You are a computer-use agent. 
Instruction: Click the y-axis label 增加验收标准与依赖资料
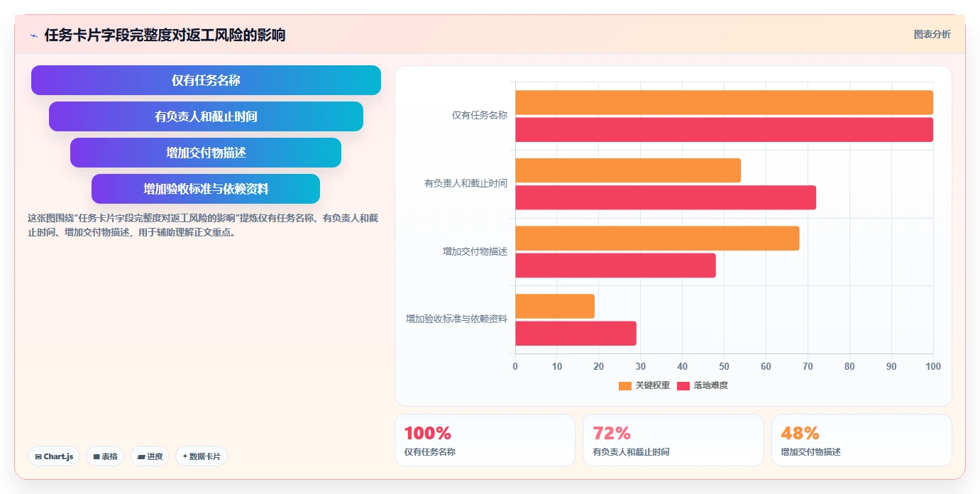pyautogui.click(x=457, y=319)
